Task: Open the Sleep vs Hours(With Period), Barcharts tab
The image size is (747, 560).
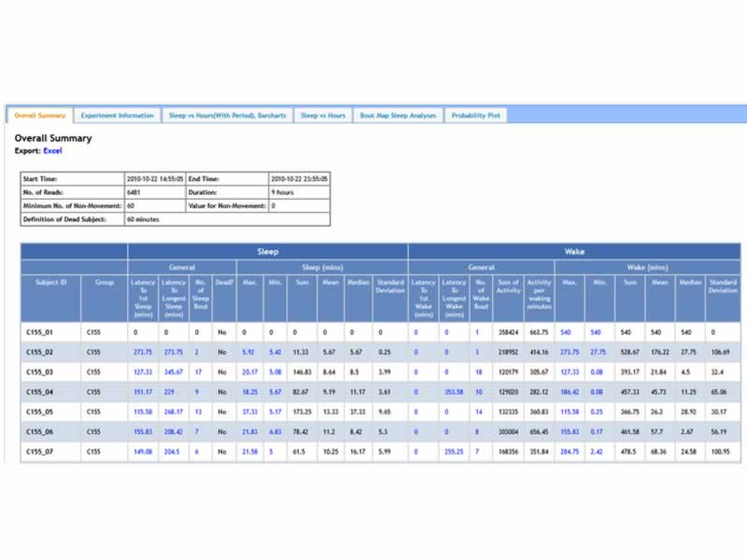Action: coord(228,116)
